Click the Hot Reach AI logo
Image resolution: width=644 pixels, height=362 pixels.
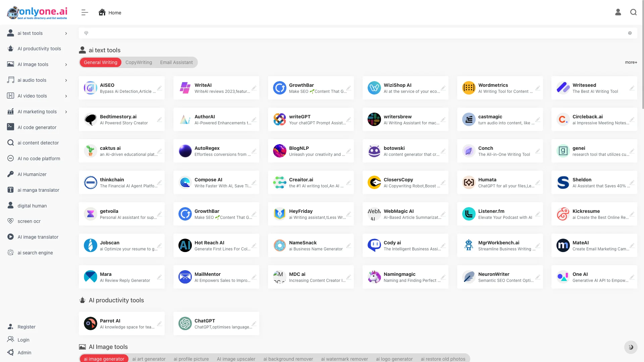pos(185,245)
